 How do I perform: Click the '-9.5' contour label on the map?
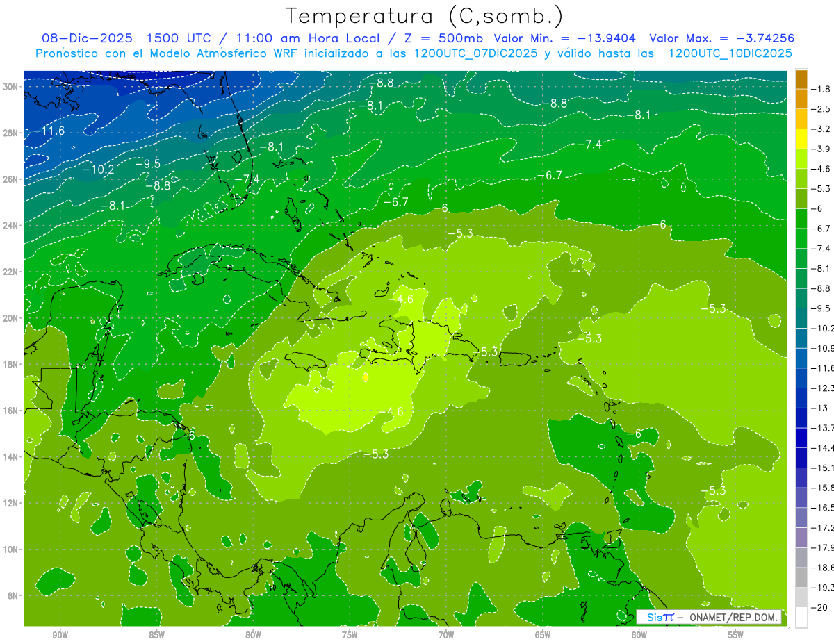point(147,163)
